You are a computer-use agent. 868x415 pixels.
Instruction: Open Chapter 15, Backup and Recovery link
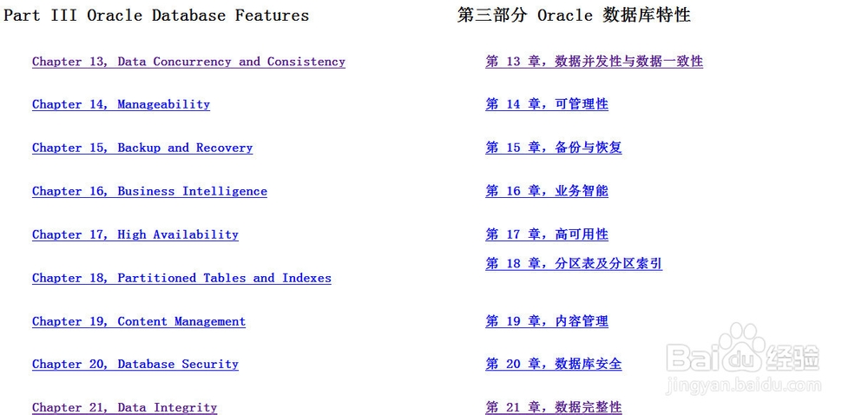142,148
